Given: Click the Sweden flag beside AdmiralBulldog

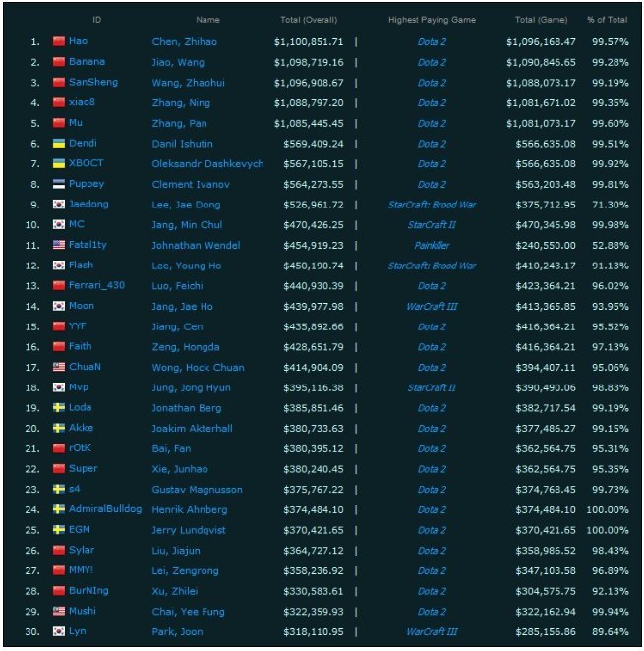Looking at the screenshot, I should tap(59, 509).
